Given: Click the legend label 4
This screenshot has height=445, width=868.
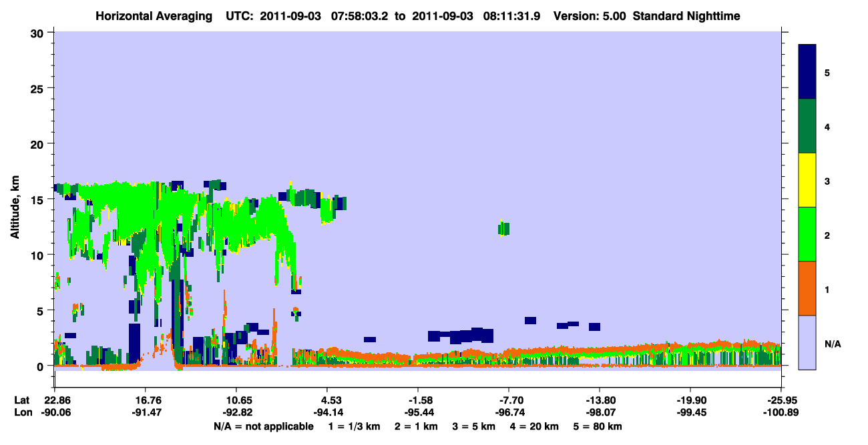Looking at the screenshot, I should 827,127.
